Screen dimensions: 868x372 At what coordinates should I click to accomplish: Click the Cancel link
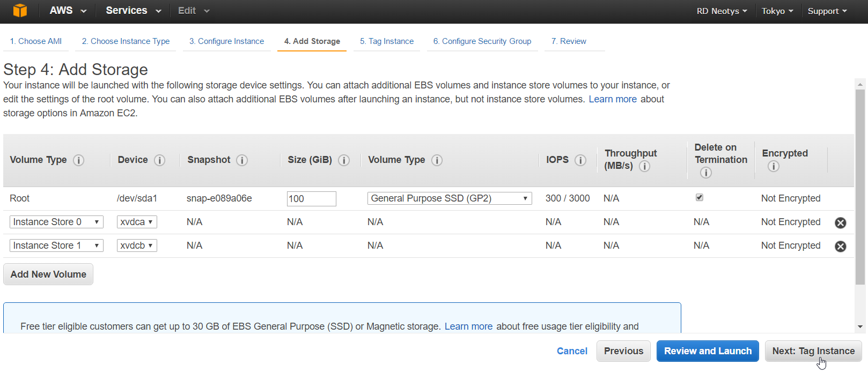572,351
